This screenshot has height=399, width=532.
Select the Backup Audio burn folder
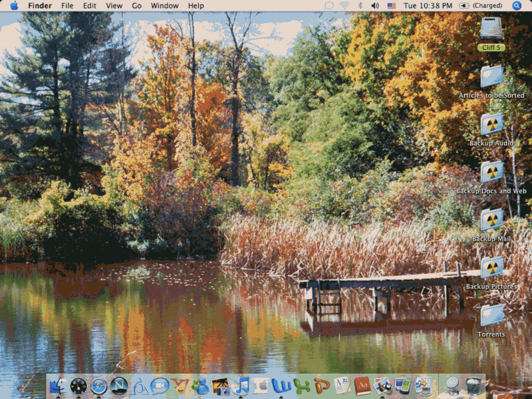tap(491, 124)
